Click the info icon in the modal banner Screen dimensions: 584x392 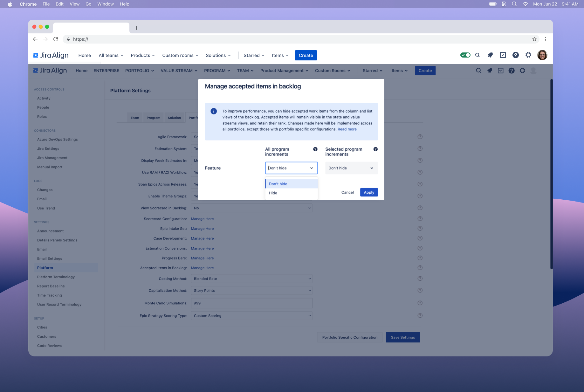[213, 111]
